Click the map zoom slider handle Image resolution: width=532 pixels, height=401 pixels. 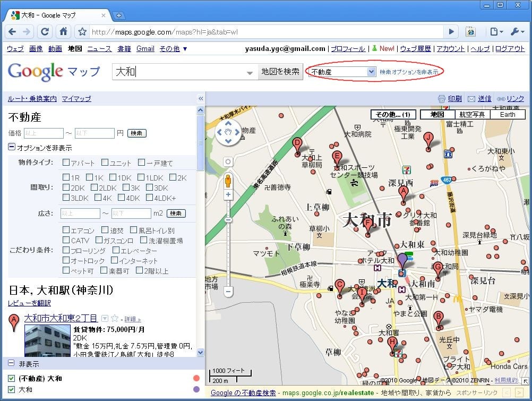click(x=228, y=220)
